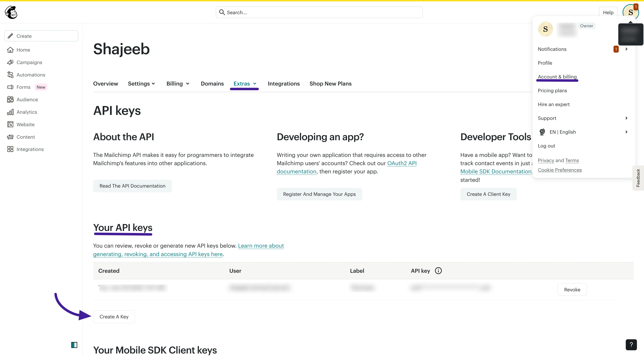The image size is (644, 356).
Task: Open Home from the sidebar
Action: (x=23, y=50)
